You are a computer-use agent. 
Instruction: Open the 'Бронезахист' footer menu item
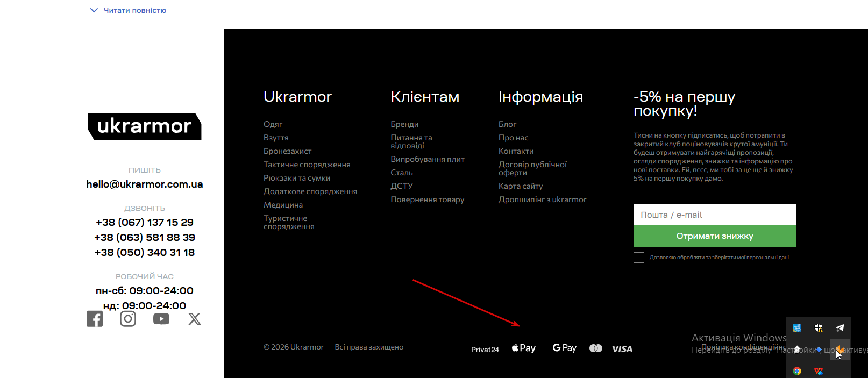tap(287, 151)
